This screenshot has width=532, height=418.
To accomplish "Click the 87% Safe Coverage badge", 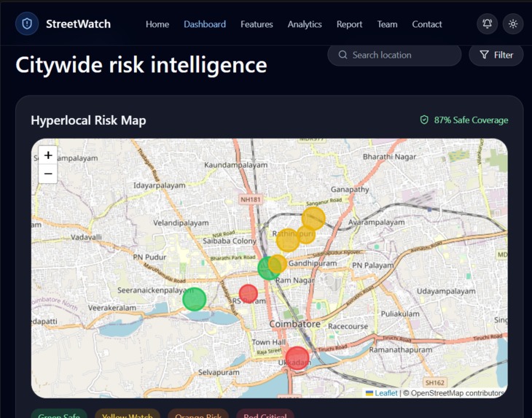I will coord(464,120).
